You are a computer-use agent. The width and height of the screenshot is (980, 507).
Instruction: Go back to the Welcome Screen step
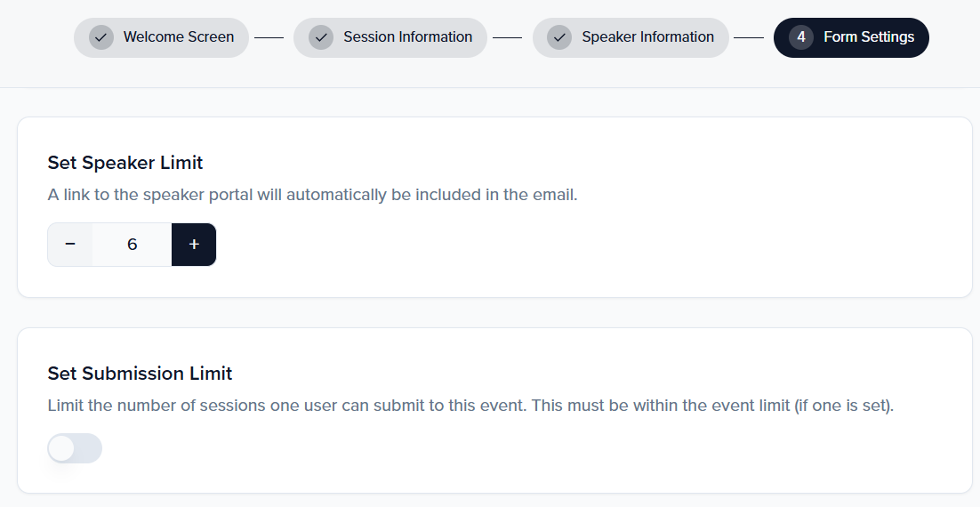tap(178, 37)
